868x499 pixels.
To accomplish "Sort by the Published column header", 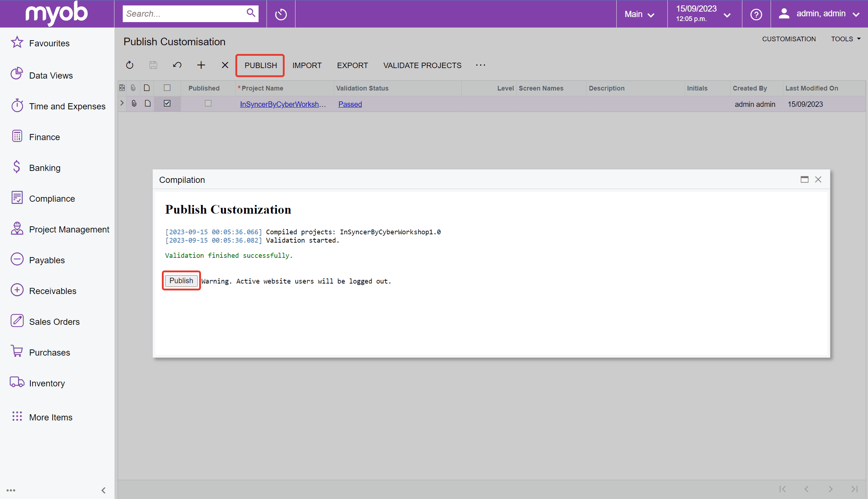I will [x=204, y=88].
